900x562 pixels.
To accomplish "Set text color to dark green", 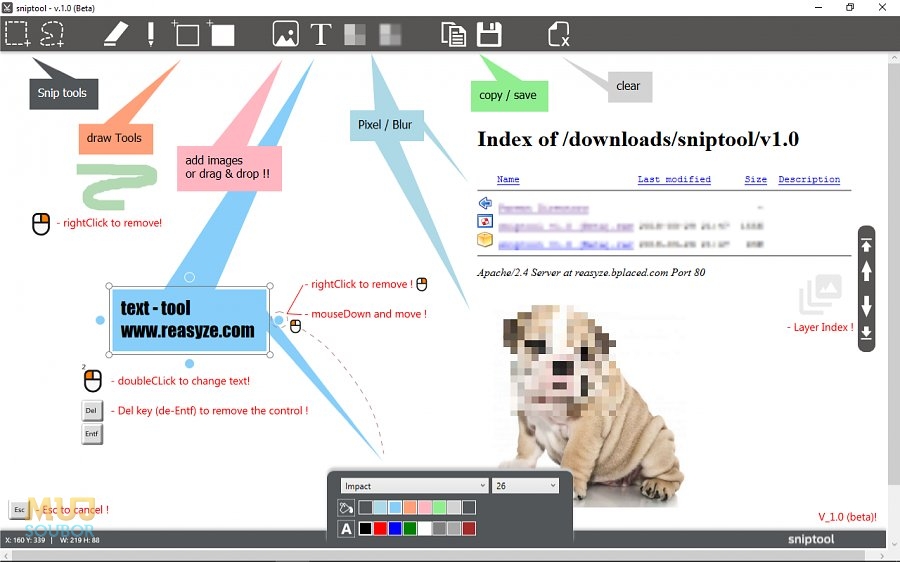I will [410, 529].
